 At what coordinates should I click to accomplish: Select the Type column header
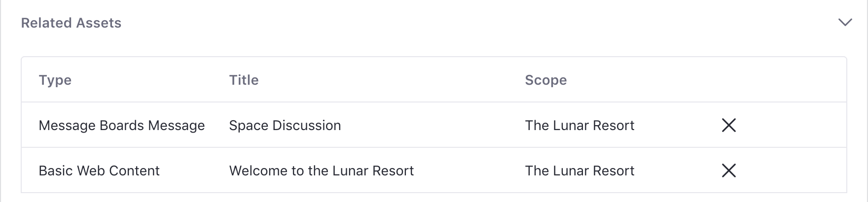(55, 80)
